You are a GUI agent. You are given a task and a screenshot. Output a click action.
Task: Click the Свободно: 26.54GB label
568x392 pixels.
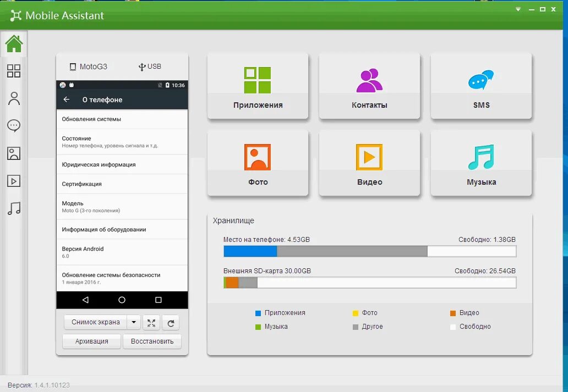point(485,270)
